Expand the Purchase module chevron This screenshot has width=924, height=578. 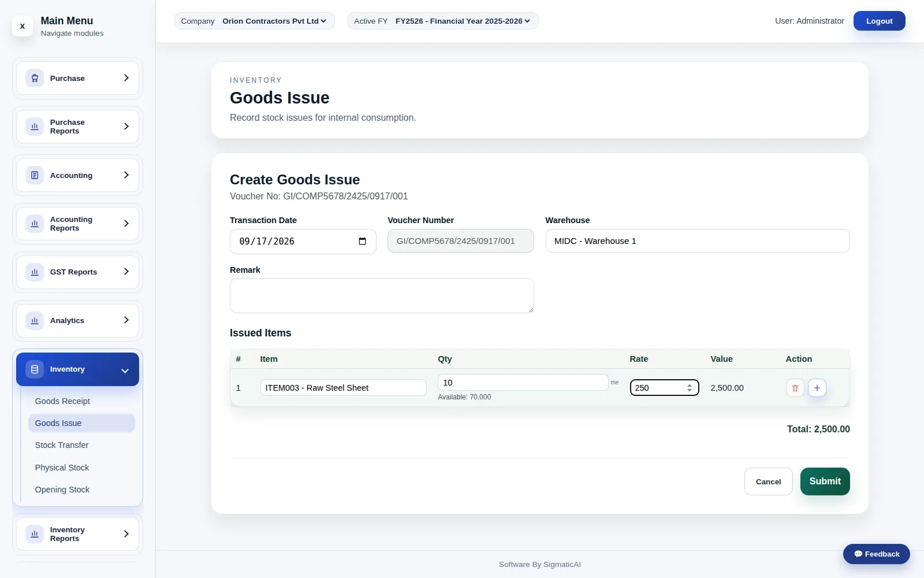126,78
